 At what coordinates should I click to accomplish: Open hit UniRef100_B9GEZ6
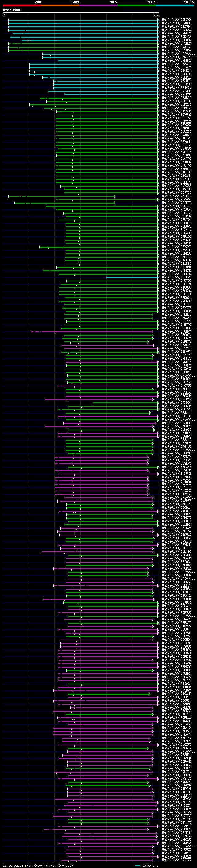pyautogui.click(x=176, y=33)
